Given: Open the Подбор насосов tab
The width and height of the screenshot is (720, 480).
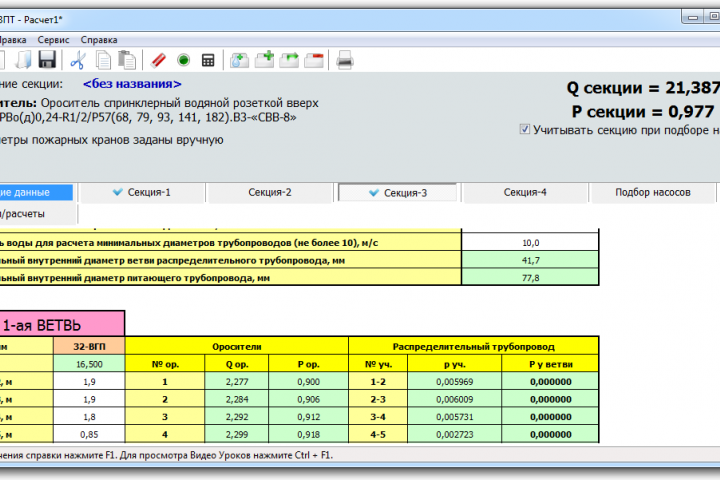Looking at the screenshot, I should tap(652, 192).
